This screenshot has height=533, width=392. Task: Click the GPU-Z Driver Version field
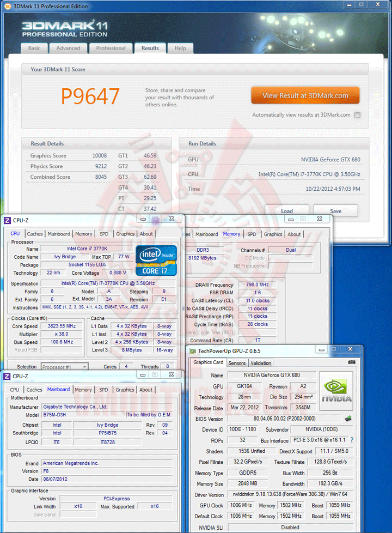290,494
